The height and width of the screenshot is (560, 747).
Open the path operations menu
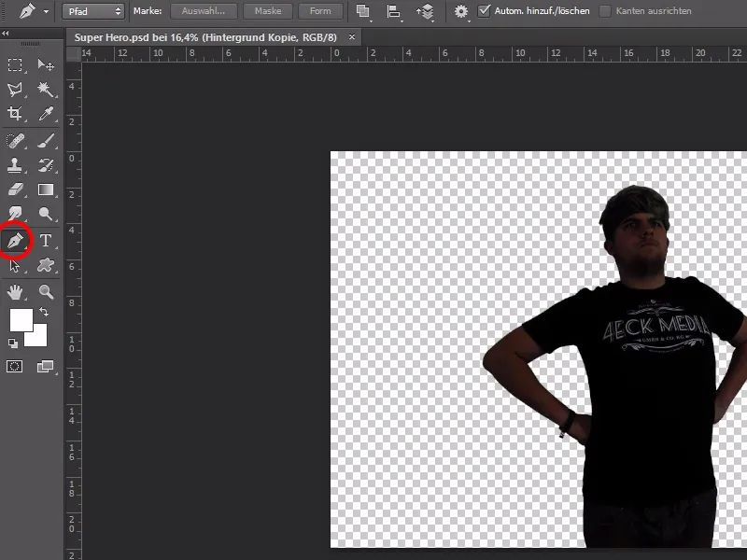click(363, 11)
